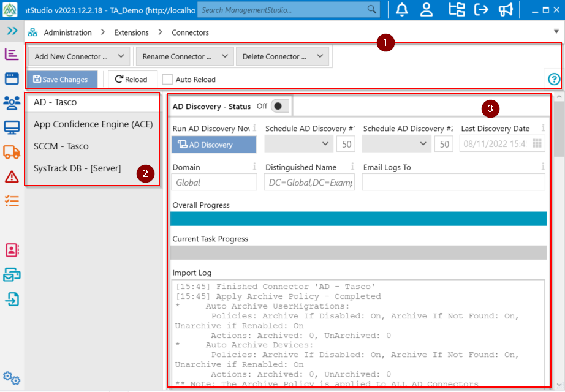The image size is (565, 392).
Task: Click info icon beside Last Discovery Date
Action: 543,127
